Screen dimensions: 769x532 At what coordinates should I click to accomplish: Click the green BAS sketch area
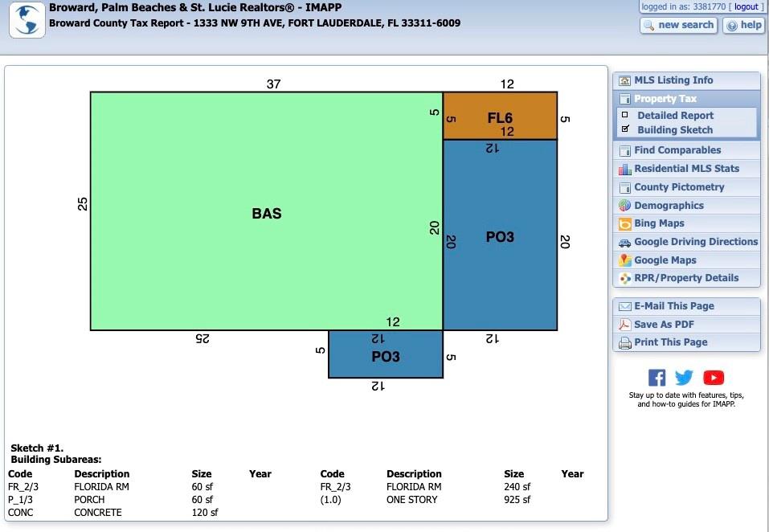pyautogui.click(x=266, y=213)
